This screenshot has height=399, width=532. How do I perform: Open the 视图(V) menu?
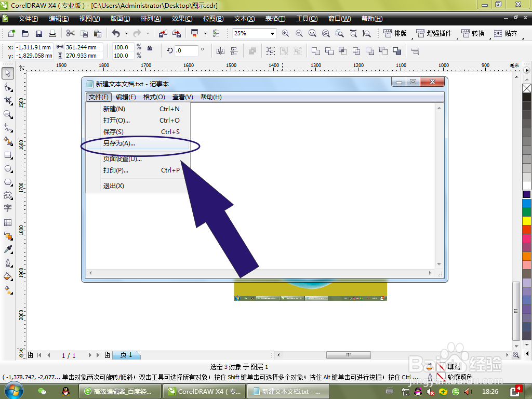89,19
